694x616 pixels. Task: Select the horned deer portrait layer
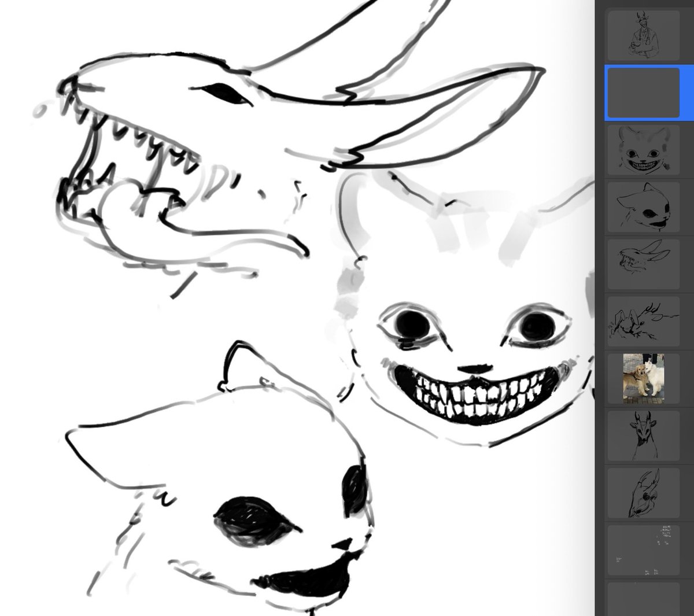tap(643, 436)
